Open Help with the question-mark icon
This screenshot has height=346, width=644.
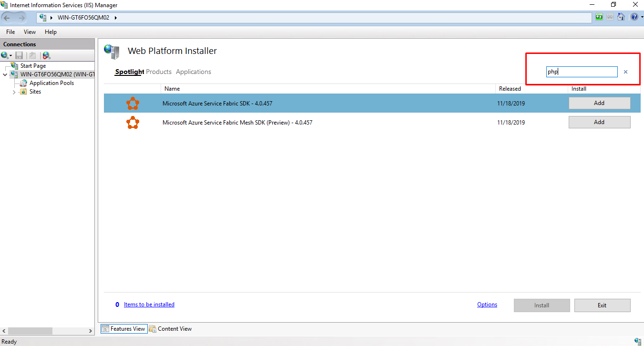(634, 17)
